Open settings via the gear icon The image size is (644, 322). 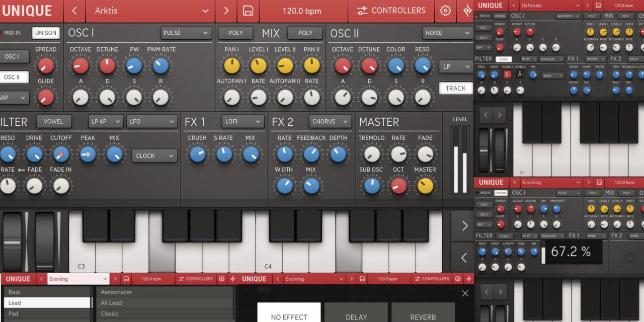(x=445, y=11)
